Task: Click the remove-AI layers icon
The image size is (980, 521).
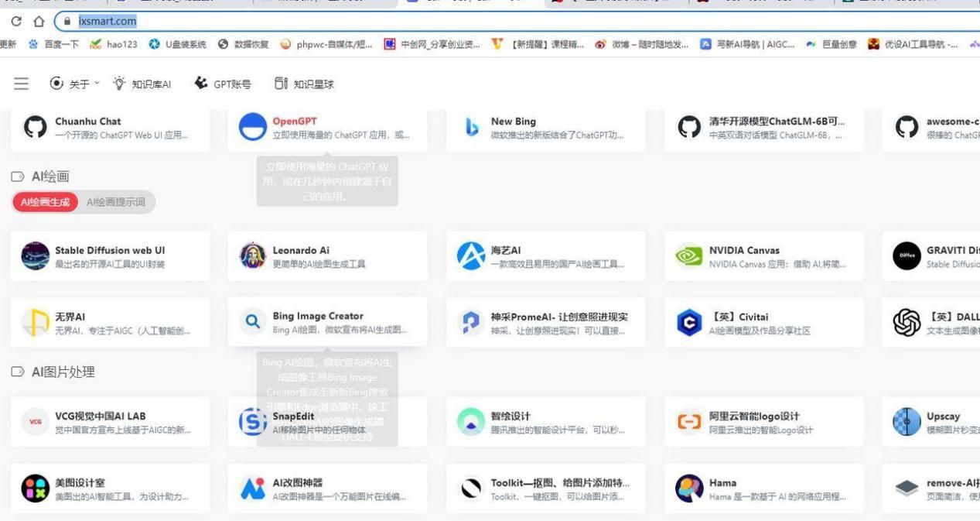Action: (907, 488)
